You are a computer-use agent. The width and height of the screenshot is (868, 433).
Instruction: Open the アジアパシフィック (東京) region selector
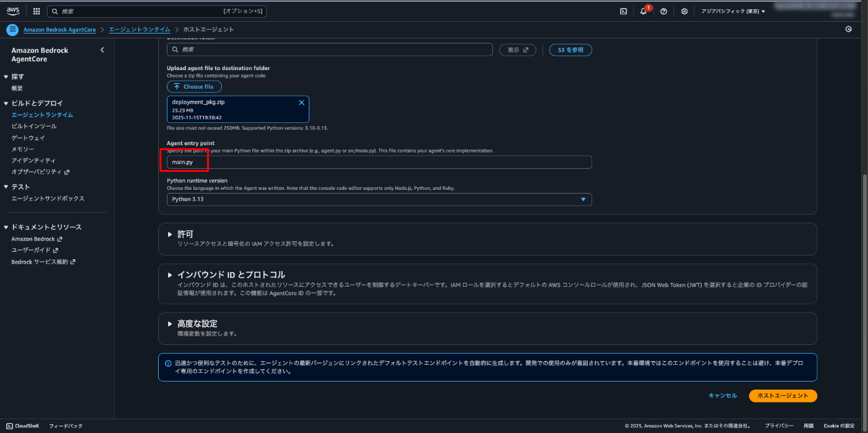tap(733, 11)
